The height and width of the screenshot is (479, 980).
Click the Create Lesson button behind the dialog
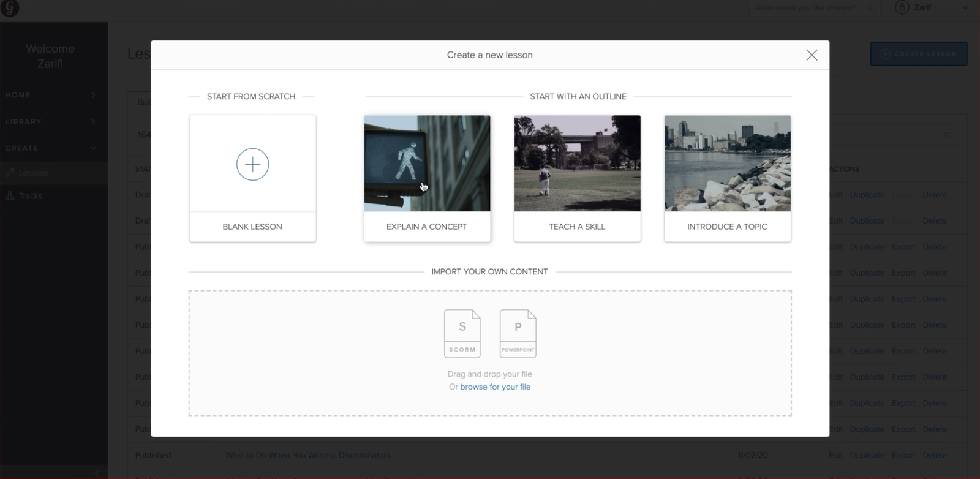pyautogui.click(x=919, y=54)
